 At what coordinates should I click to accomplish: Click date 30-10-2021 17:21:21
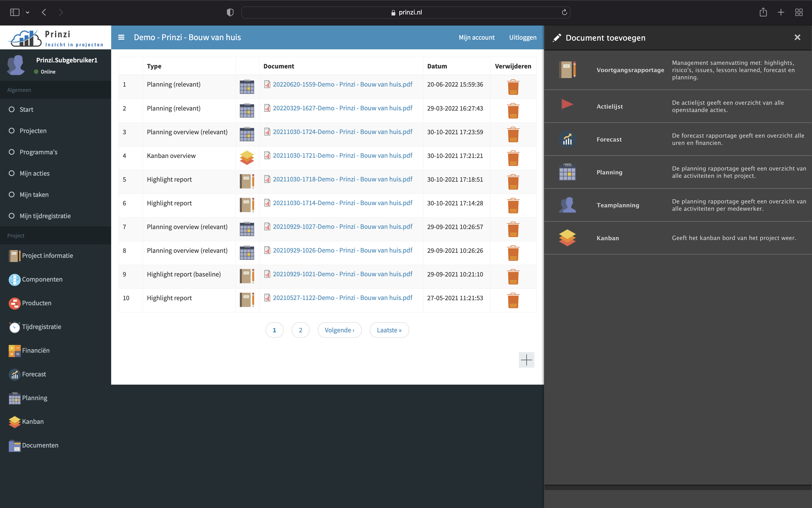[x=455, y=156]
